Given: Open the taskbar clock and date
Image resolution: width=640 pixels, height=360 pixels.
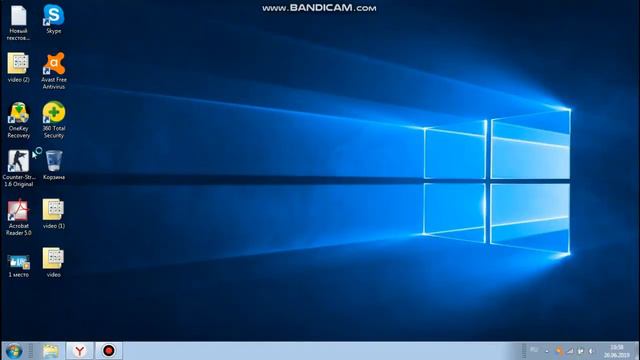Looking at the screenshot, I should pyautogui.click(x=617, y=351).
